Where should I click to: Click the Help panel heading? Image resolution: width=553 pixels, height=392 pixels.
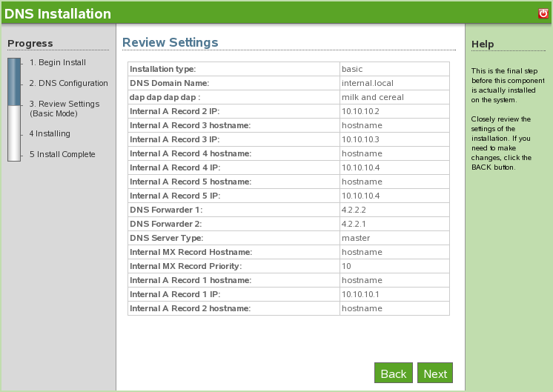pyautogui.click(x=483, y=44)
